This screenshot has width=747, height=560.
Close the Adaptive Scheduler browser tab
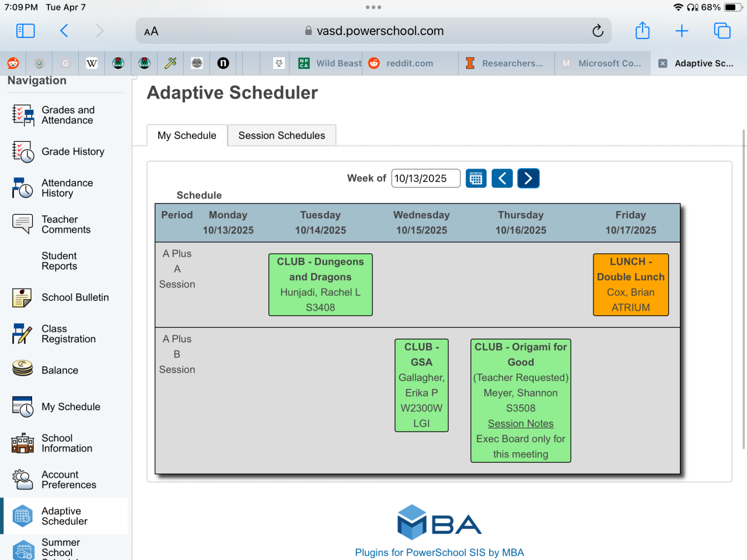(663, 64)
